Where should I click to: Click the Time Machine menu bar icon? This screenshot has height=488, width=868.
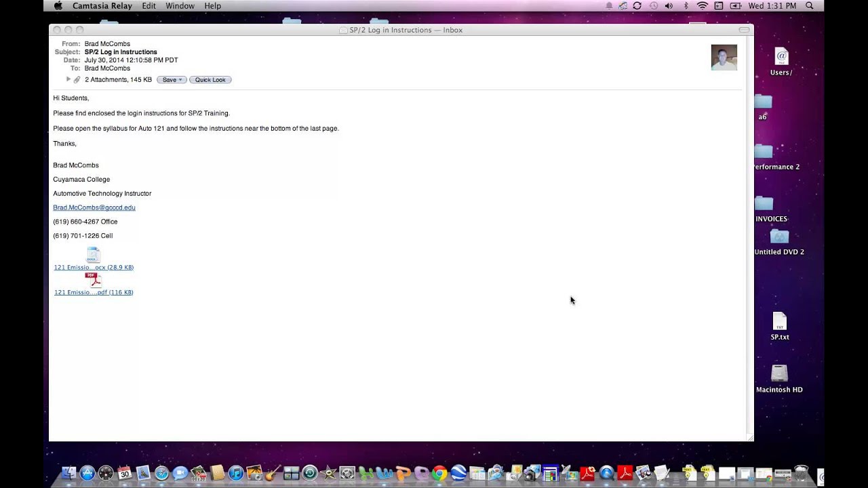(653, 5)
